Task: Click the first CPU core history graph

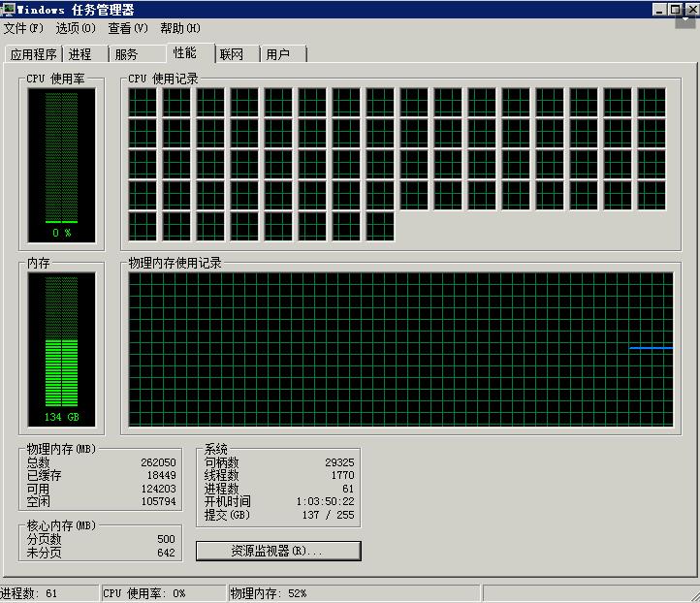Action: [143, 102]
